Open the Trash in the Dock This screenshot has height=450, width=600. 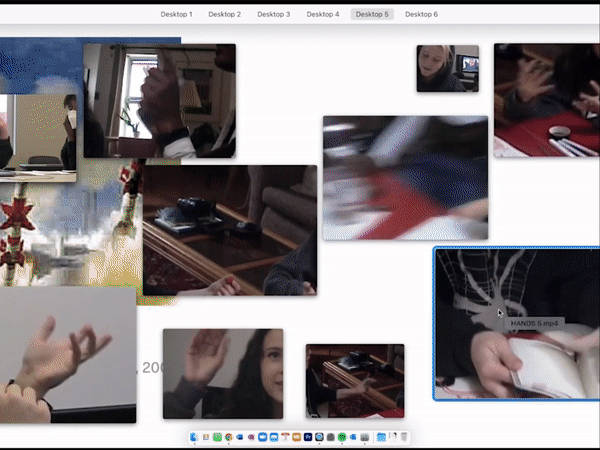click(404, 438)
